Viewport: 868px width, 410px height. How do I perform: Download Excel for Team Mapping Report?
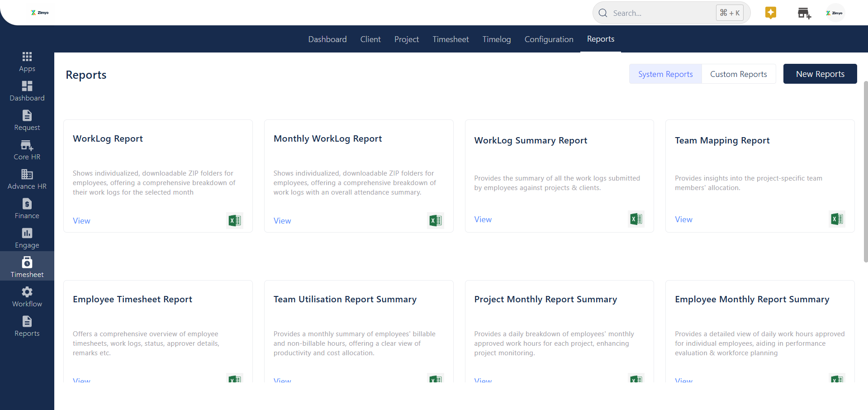coord(837,219)
